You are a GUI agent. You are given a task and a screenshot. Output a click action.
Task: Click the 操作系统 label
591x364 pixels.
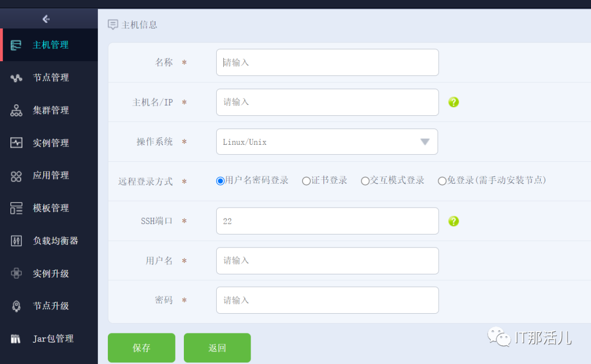(x=154, y=142)
